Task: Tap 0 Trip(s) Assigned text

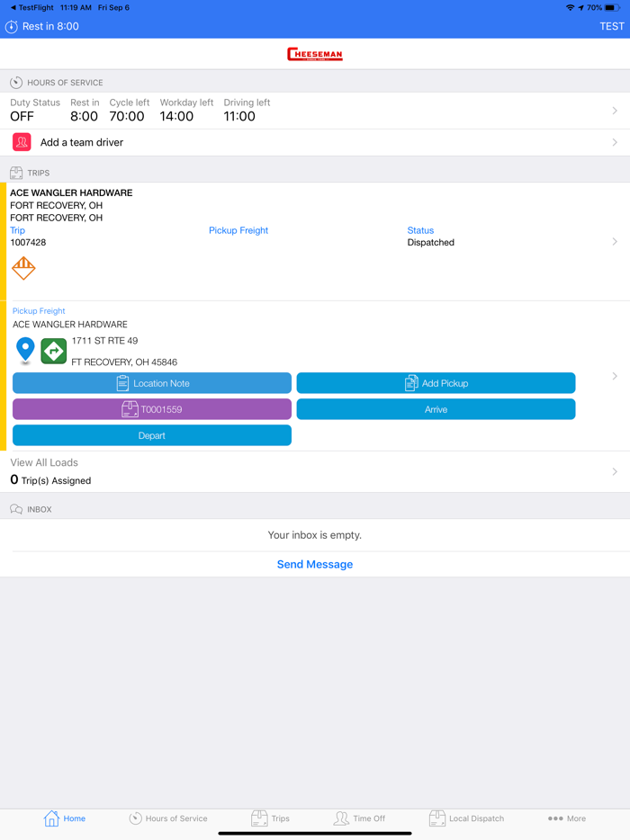Action: point(50,480)
